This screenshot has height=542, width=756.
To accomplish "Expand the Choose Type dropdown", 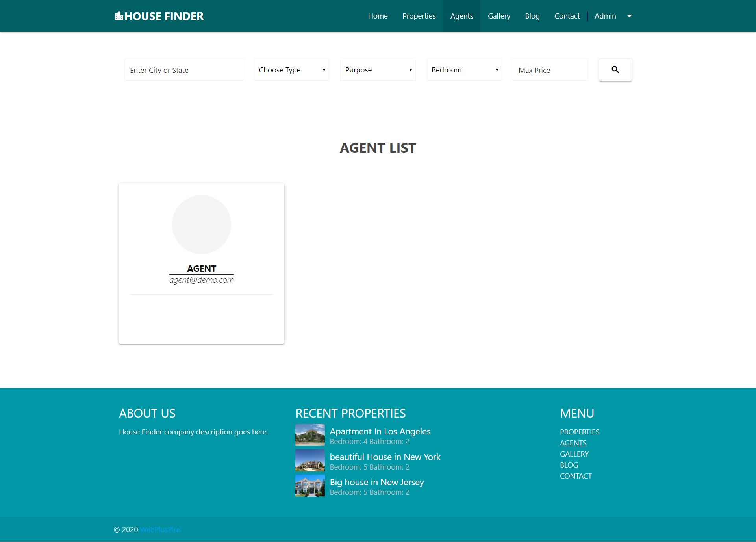I will (x=291, y=70).
